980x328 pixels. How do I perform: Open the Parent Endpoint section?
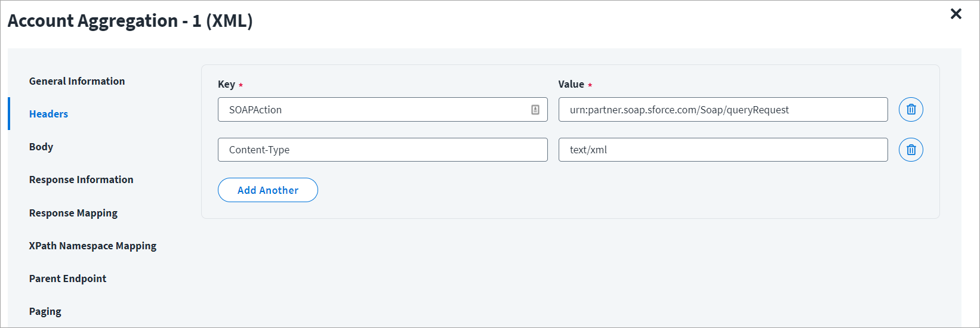tap(67, 279)
